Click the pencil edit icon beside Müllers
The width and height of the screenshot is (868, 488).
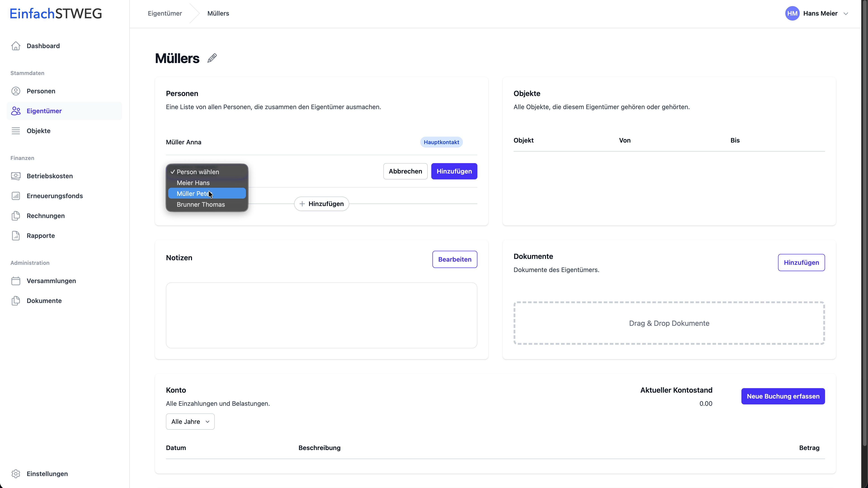212,58
